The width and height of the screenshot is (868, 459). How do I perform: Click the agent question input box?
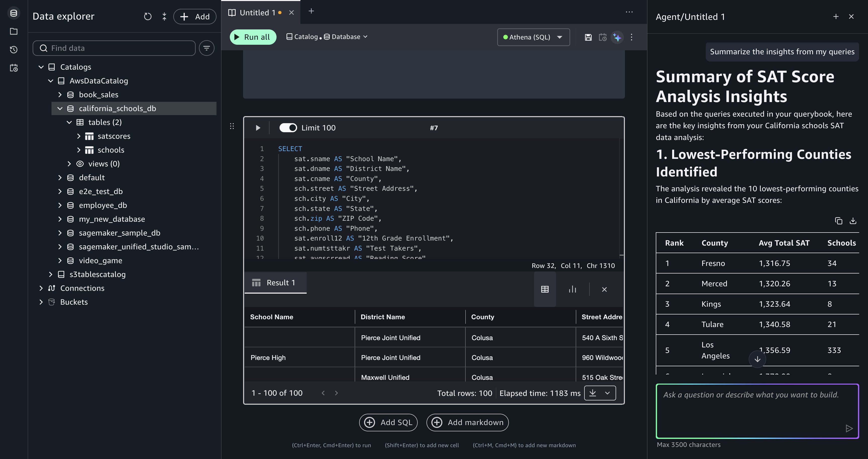click(x=757, y=411)
